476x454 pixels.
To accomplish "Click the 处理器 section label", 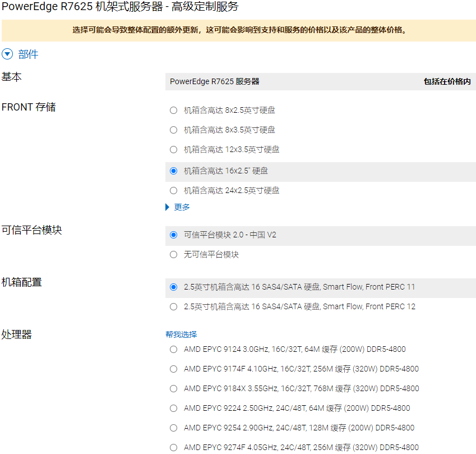I will tap(17, 334).
